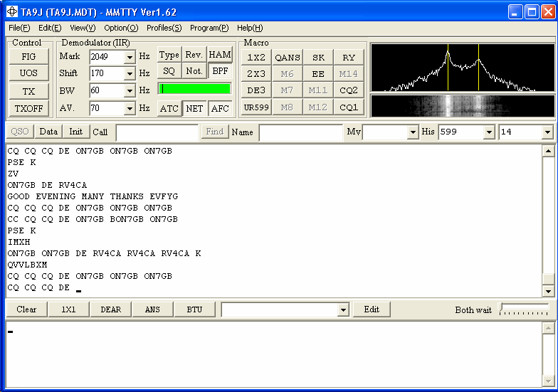Screen dimensions: 558x392
Task: Expand the band 14 dropdown
Action: [x=547, y=132]
